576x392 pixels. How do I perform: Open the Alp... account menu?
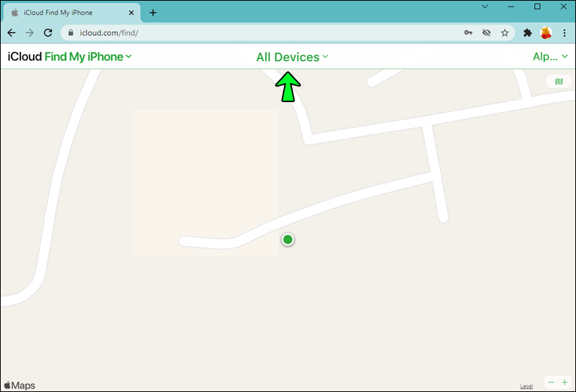pos(550,57)
